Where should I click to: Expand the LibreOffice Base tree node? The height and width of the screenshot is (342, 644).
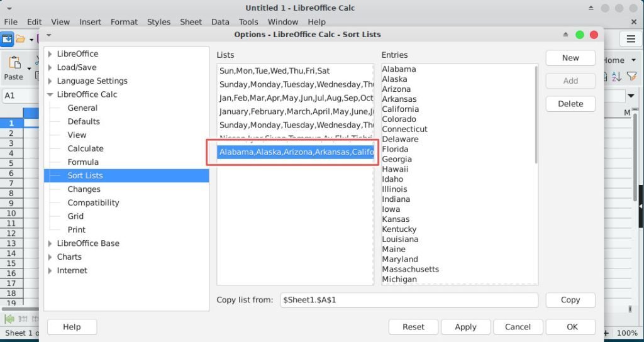point(50,243)
